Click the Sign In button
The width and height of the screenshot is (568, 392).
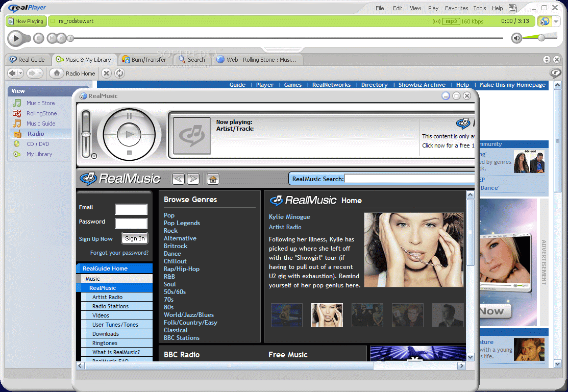pos(135,238)
